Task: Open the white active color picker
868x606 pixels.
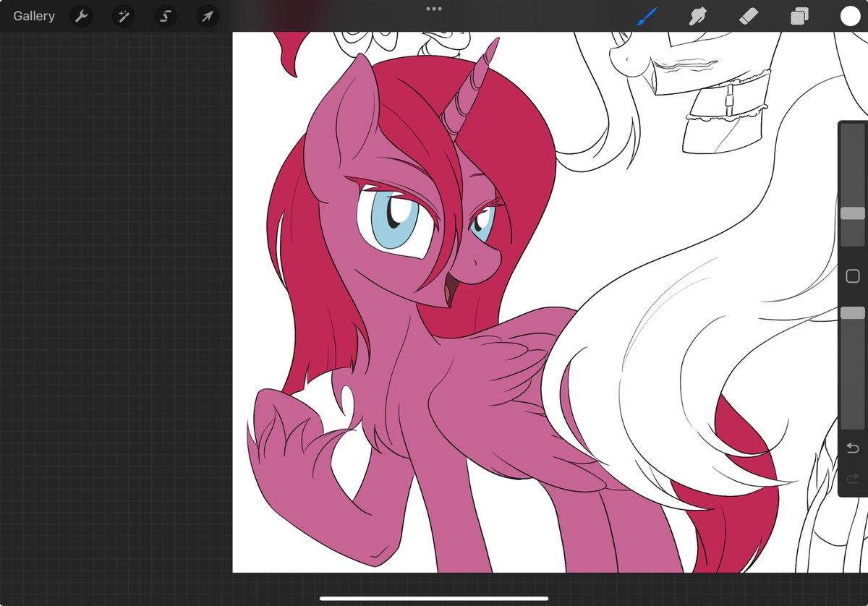Action: (x=850, y=16)
